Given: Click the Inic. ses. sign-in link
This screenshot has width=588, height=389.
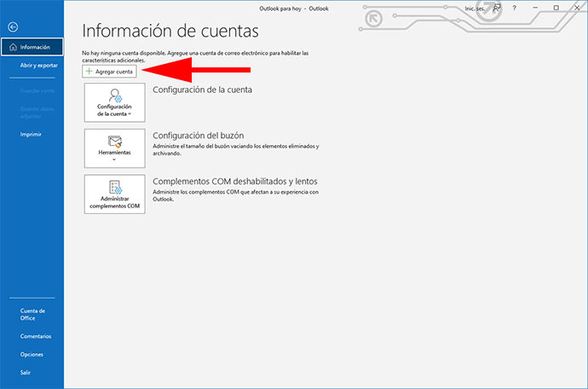Looking at the screenshot, I should click(x=475, y=9).
